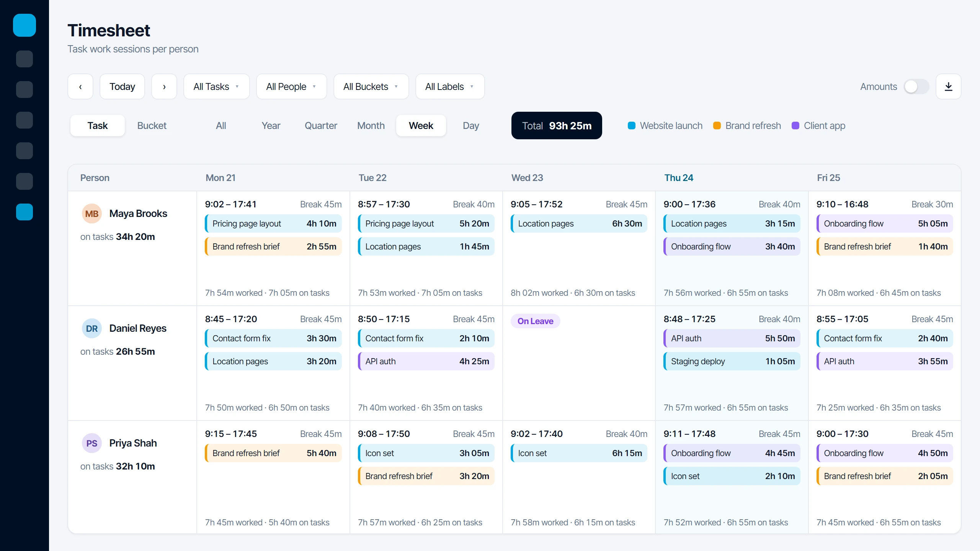Open Priya's Monday Brand refresh brief 5h 40m
980x551 pixels.
click(x=273, y=453)
